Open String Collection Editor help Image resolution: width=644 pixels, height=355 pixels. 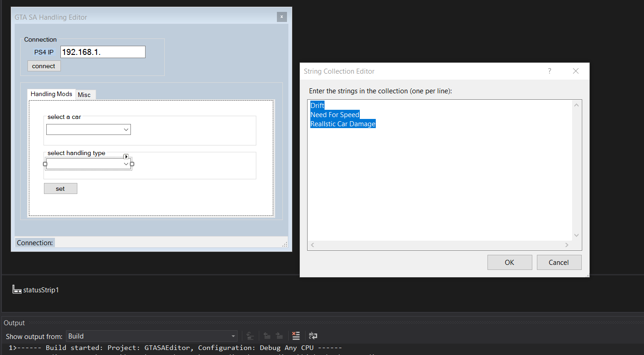click(549, 71)
